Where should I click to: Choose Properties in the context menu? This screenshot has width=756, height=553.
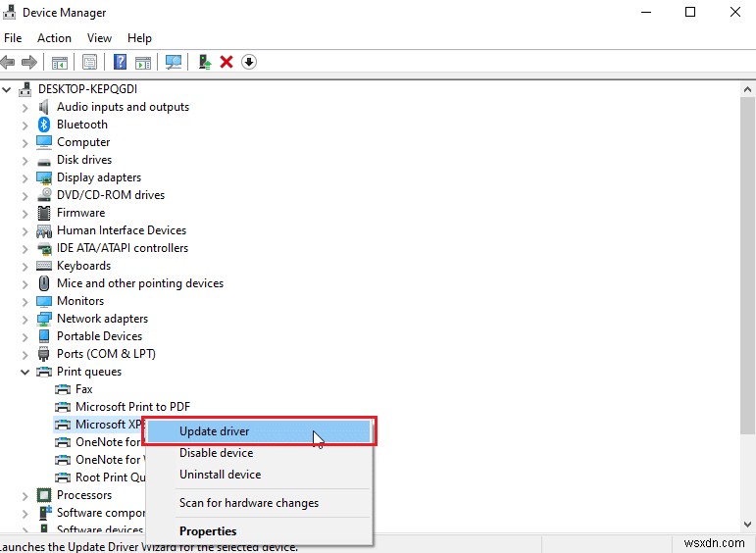coord(260,530)
